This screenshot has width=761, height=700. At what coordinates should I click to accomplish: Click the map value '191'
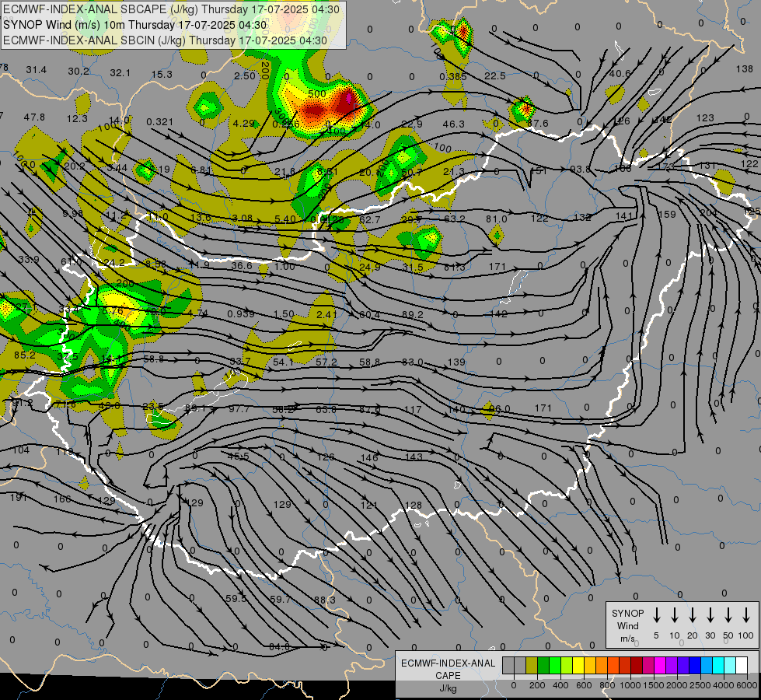click(x=19, y=498)
